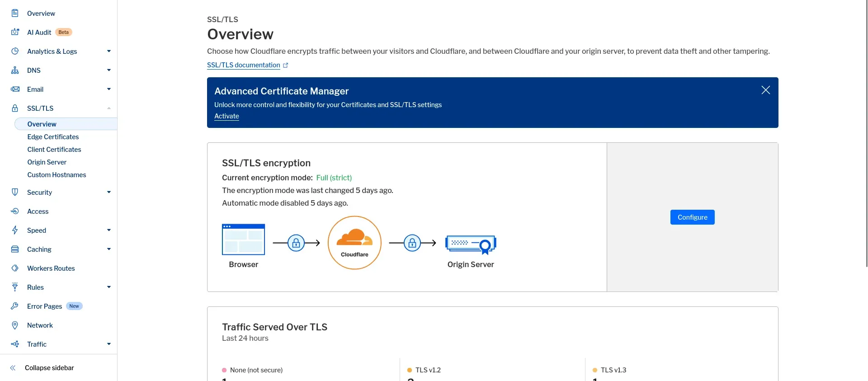Expand the Rules menu arrow
This screenshot has width=868, height=381.
(x=109, y=287)
